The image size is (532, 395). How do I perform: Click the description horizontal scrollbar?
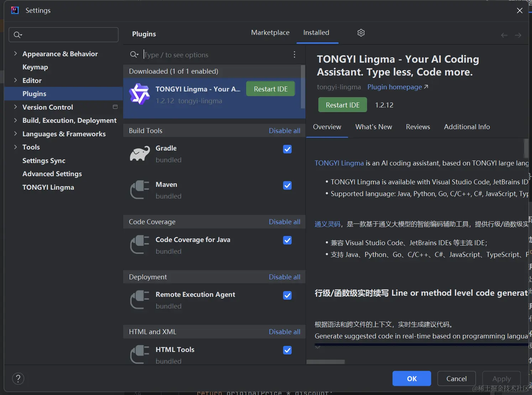(x=325, y=362)
